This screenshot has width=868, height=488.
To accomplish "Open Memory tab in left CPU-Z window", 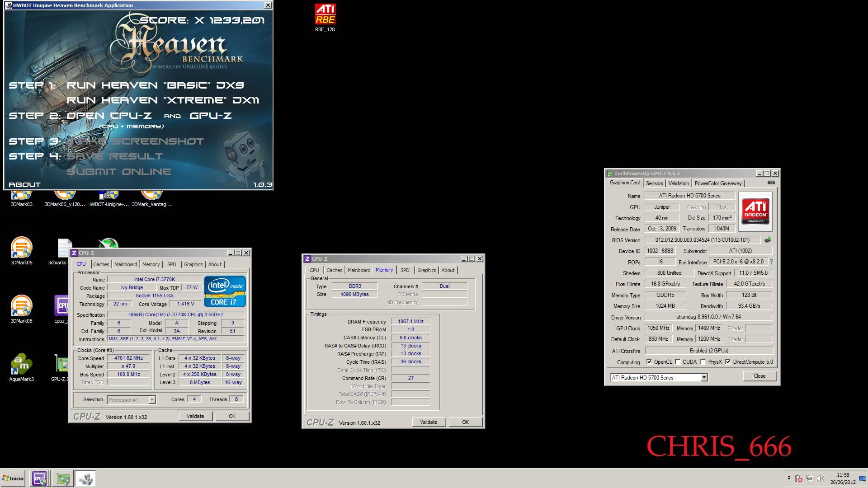I will coord(151,264).
